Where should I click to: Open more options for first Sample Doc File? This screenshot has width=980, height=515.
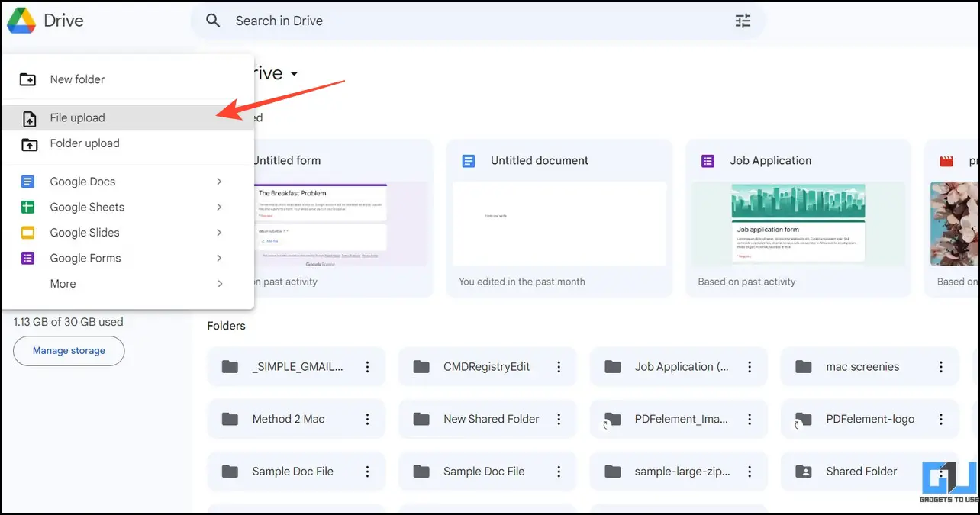[367, 472]
